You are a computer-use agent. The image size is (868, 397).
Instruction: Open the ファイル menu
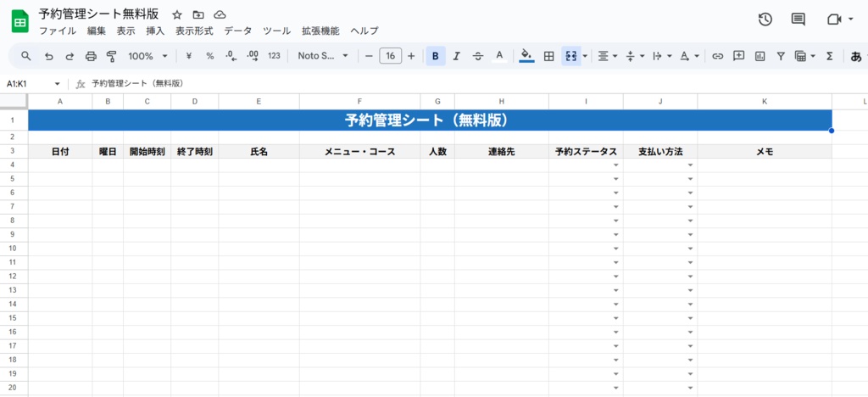coord(58,31)
